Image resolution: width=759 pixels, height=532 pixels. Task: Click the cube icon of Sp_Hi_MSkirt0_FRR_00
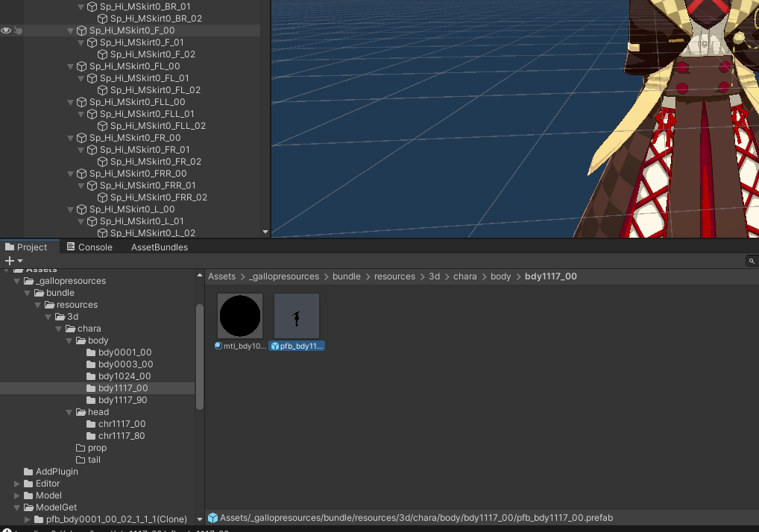pyautogui.click(x=82, y=174)
